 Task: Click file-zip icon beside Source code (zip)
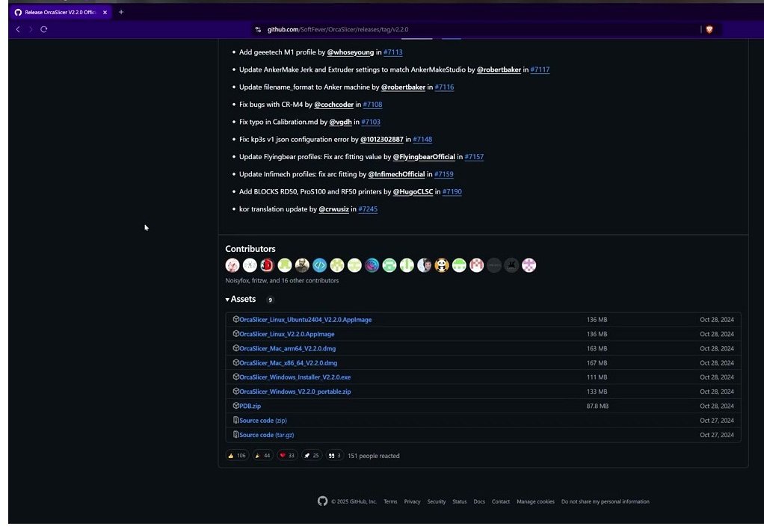pos(235,420)
